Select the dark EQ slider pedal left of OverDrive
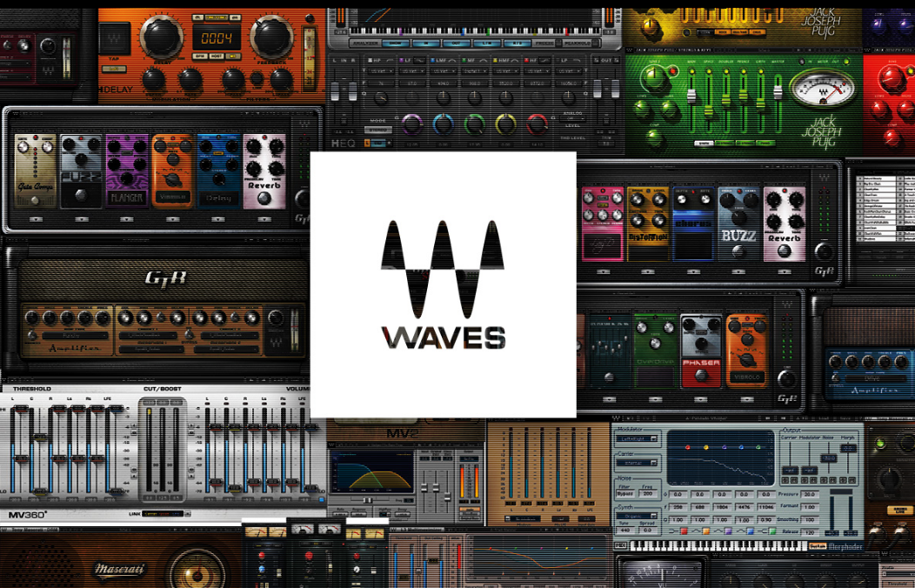 tap(610, 351)
